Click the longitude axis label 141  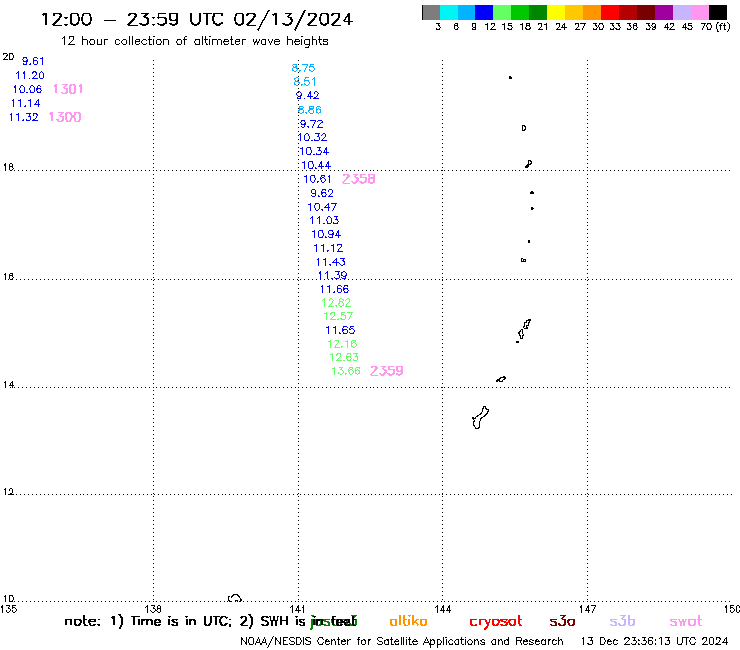pyautogui.click(x=298, y=609)
